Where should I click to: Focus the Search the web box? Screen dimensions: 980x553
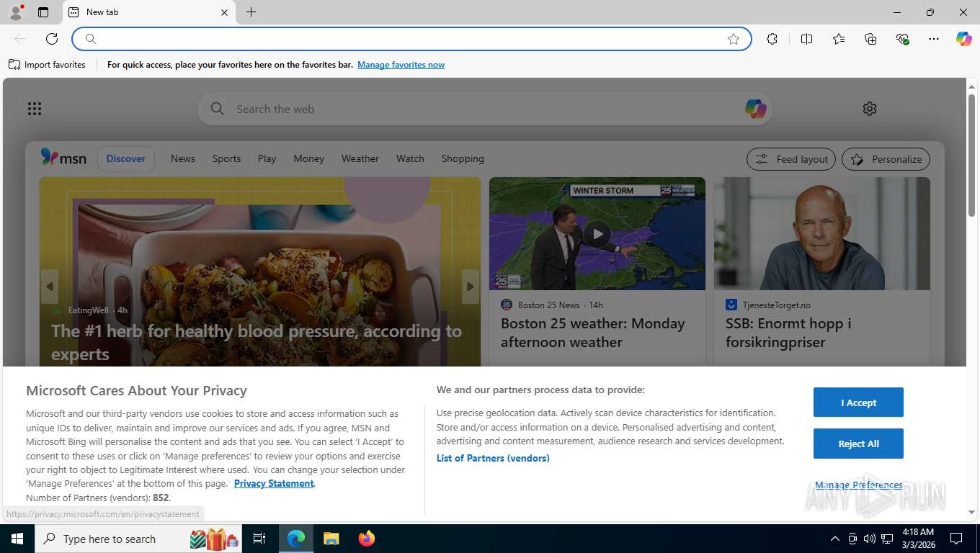(x=484, y=109)
